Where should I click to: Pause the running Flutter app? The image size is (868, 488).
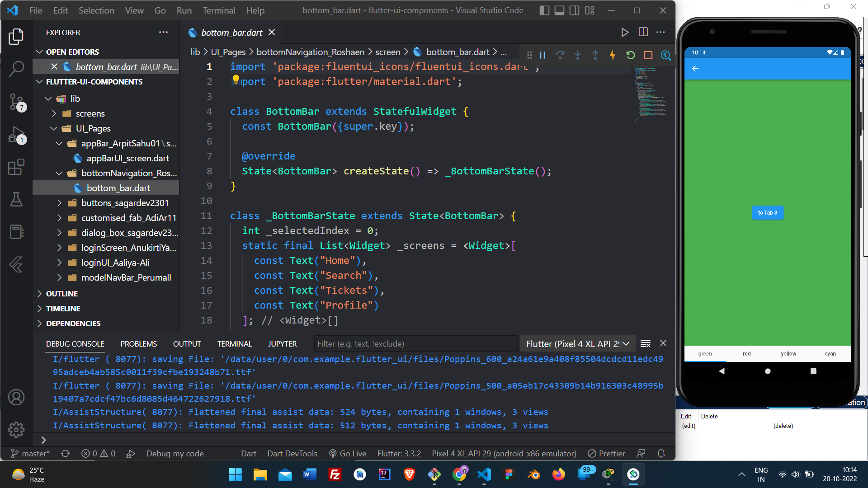coord(542,55)
